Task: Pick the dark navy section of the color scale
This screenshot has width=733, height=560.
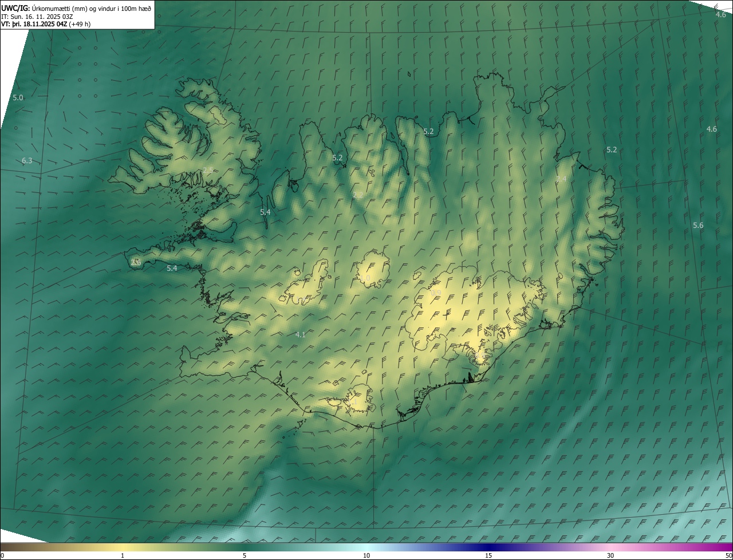Action: [x=488, y=547]
